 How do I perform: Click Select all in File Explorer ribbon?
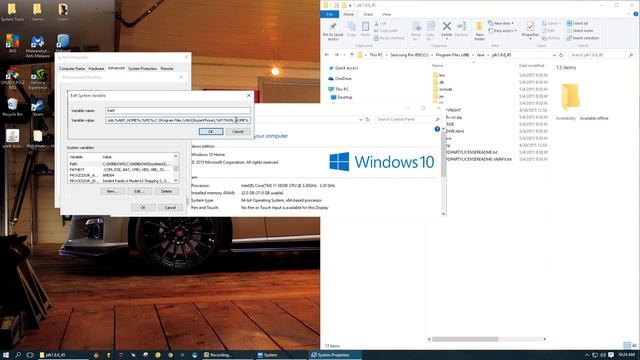coord(577,23)
